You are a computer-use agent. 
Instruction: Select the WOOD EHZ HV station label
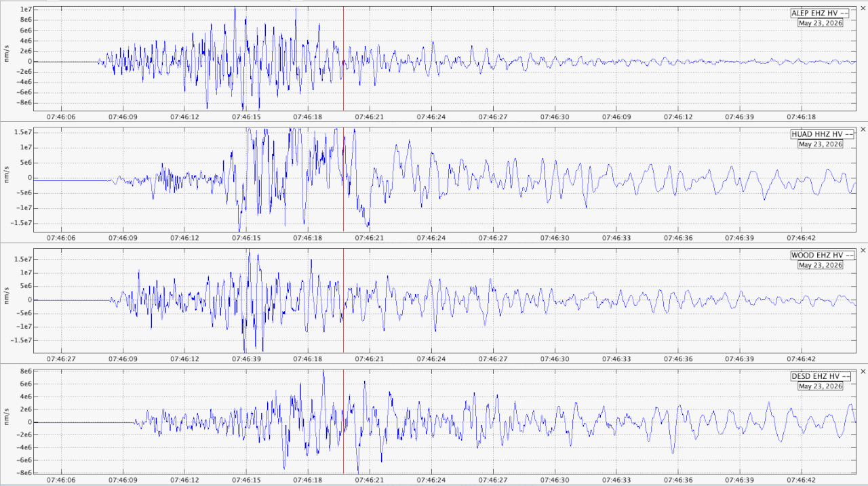tap(821, 256)
